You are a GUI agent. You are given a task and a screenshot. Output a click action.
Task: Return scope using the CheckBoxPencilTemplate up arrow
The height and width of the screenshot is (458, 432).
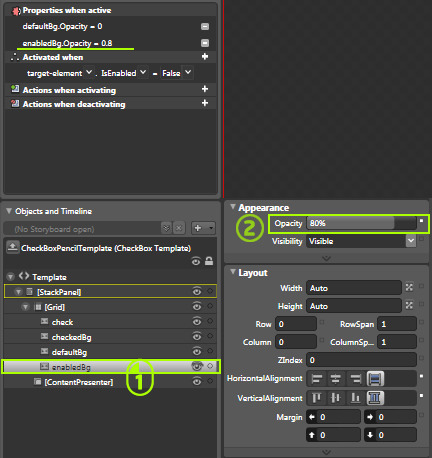[x=12, y=247]
